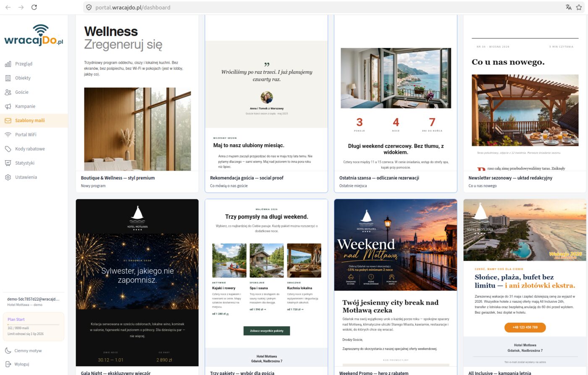Viewport: 588px width, 375px height.
Task: Open the All Inclusive summer template preview
Action: (525, 283)
